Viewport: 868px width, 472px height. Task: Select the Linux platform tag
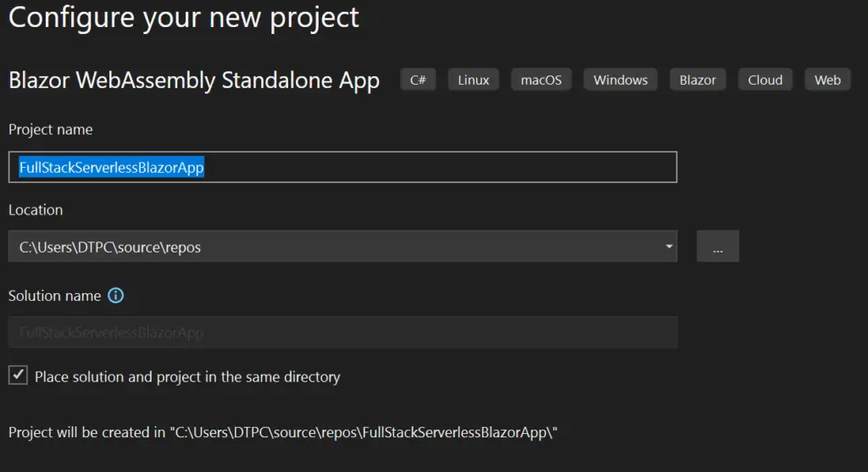473,80
